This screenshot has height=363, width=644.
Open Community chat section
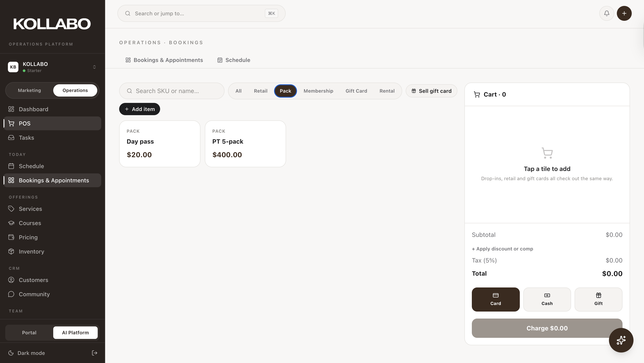coord(34,294)
